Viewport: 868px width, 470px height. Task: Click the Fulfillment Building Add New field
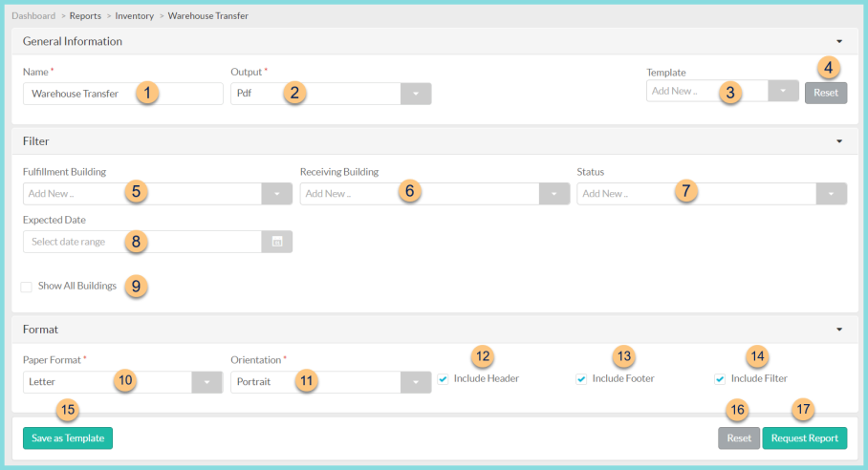(x=142, y=194)
